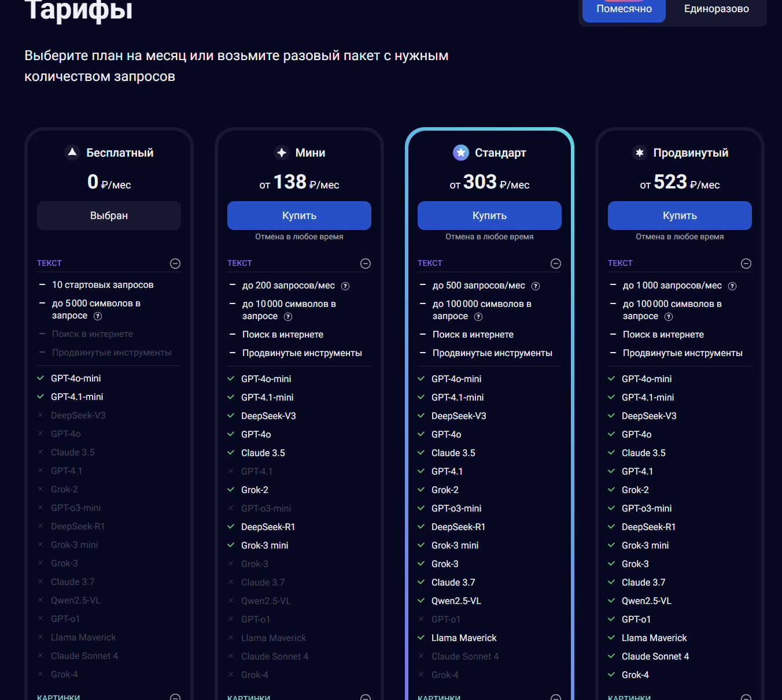Open help icon beside 'до 200 запросов/мес'
The width and height of the screenshot is (782, 700).
(345, 286)
